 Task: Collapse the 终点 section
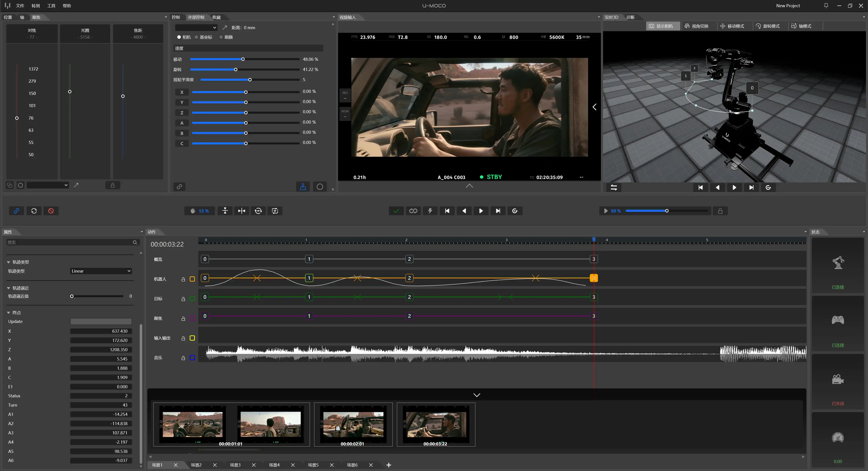point(8,313)
